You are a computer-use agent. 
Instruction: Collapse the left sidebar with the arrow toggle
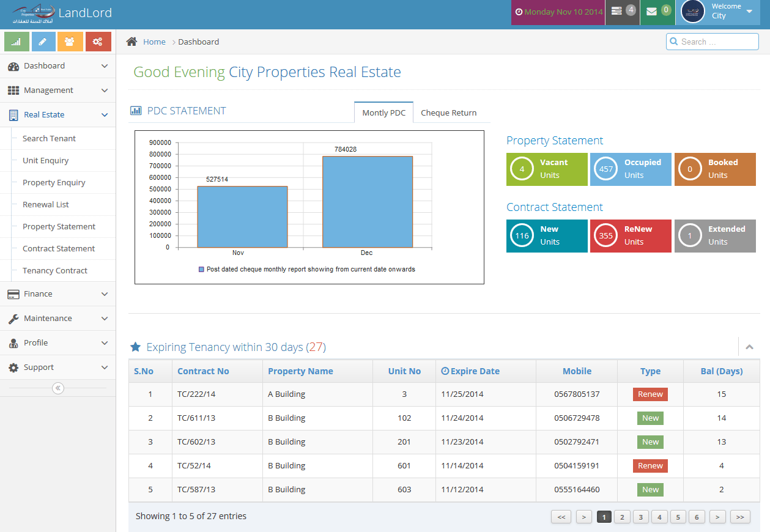[x=57, y=388]
